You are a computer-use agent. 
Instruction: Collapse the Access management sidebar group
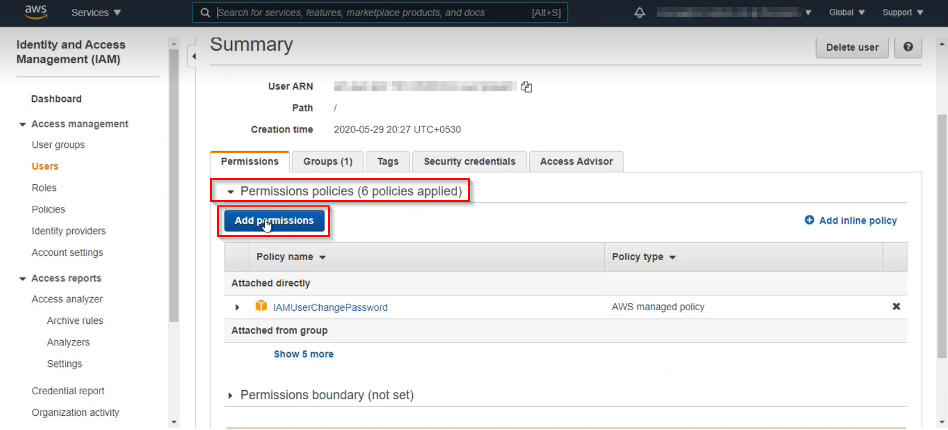point(22,124)
